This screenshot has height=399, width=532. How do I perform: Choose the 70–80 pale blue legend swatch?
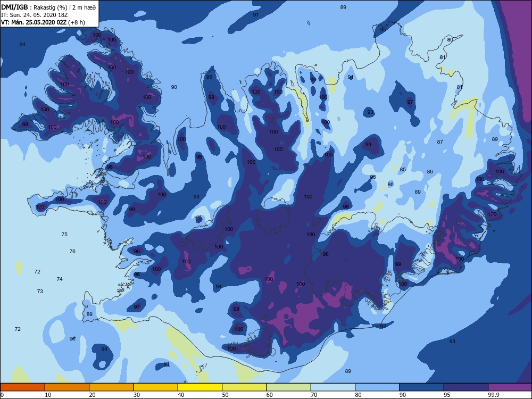pos(333,387)
